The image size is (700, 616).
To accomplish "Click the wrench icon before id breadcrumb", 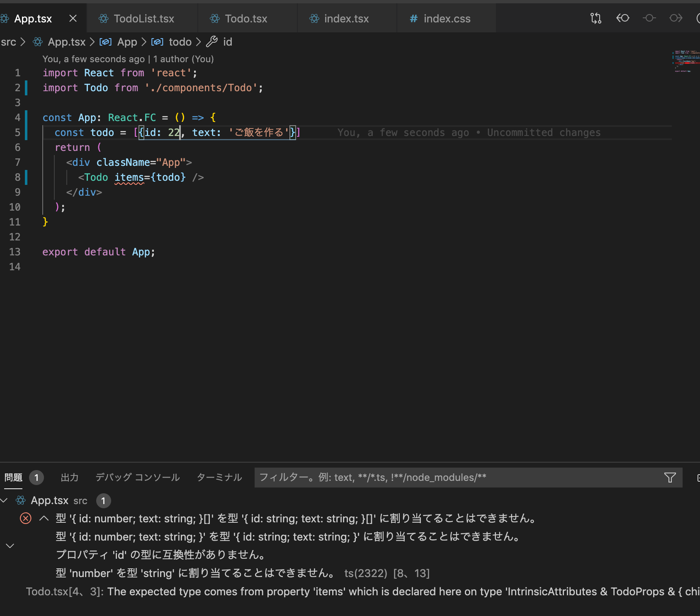I will pyautogui.click(x=212, y=41).
